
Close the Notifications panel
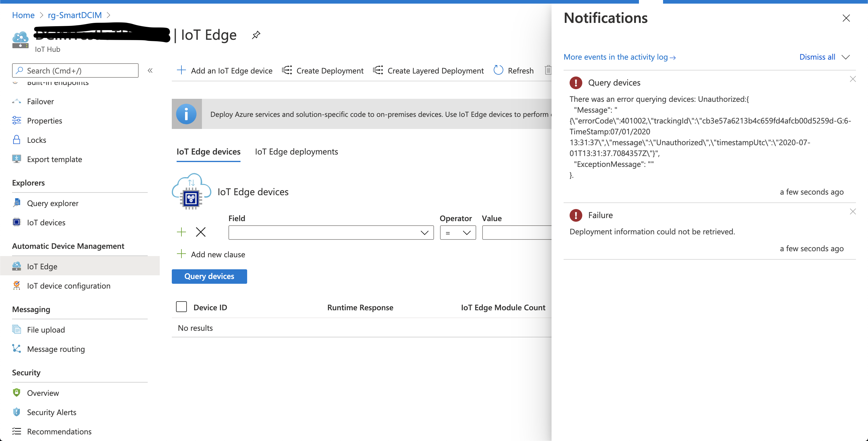tap(846, 18)
